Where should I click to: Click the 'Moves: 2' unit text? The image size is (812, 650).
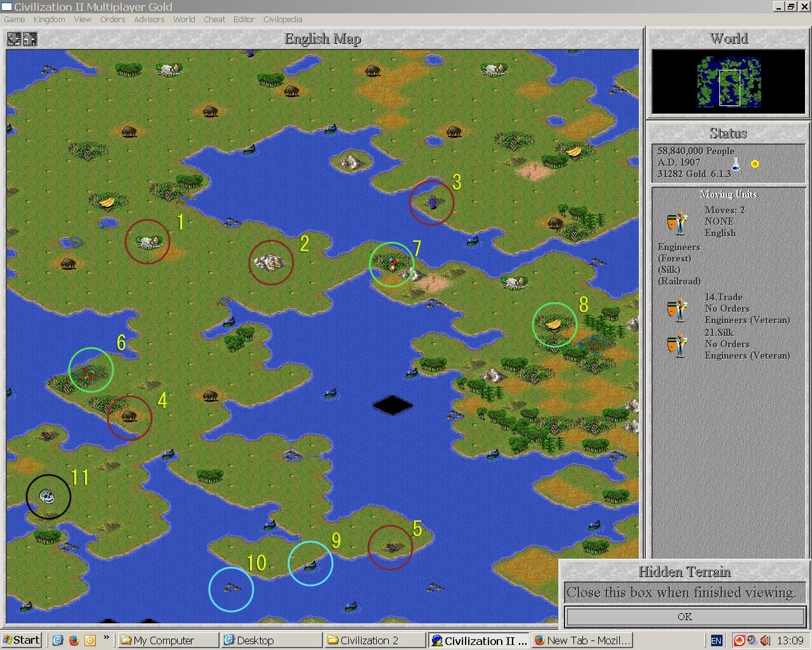(724, 210)
